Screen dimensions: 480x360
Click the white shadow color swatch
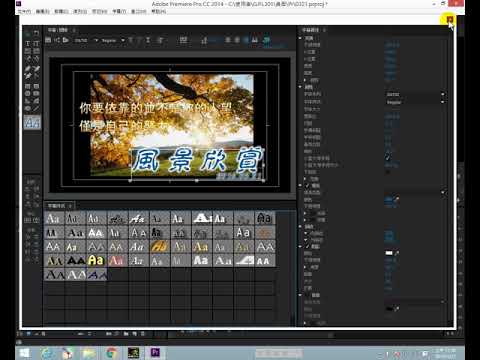[389, 253]
